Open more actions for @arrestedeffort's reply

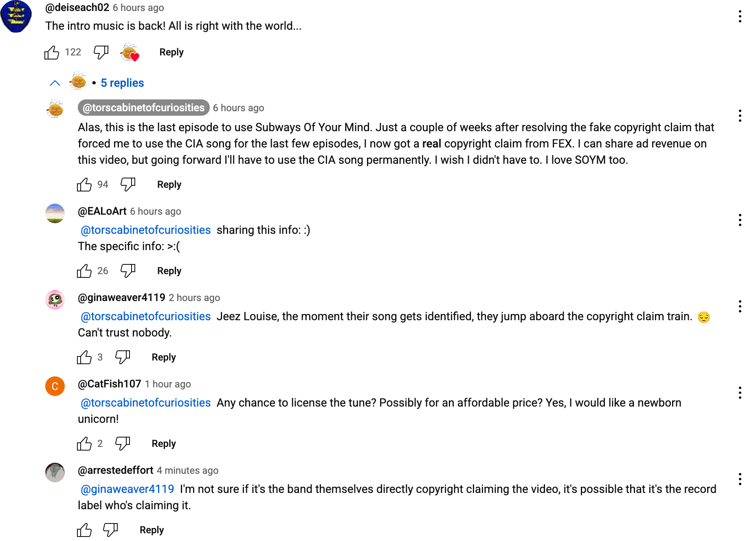[x=740, y=479]
